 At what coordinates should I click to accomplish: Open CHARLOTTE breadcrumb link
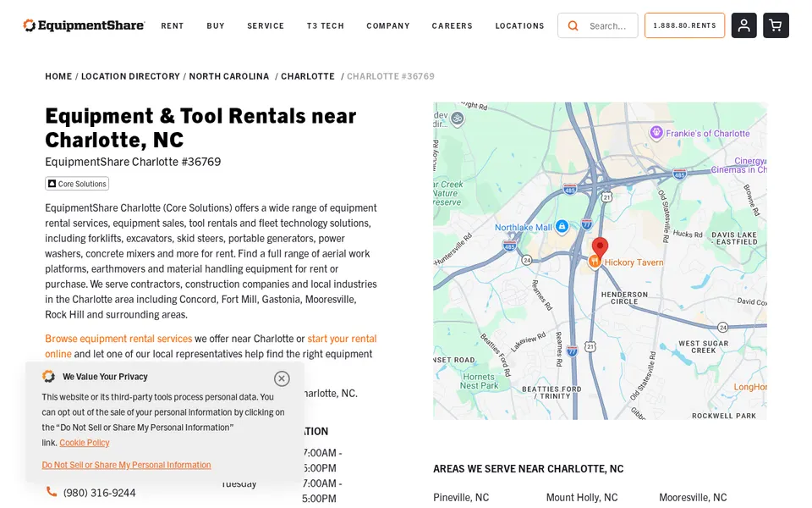pos(308,76)
